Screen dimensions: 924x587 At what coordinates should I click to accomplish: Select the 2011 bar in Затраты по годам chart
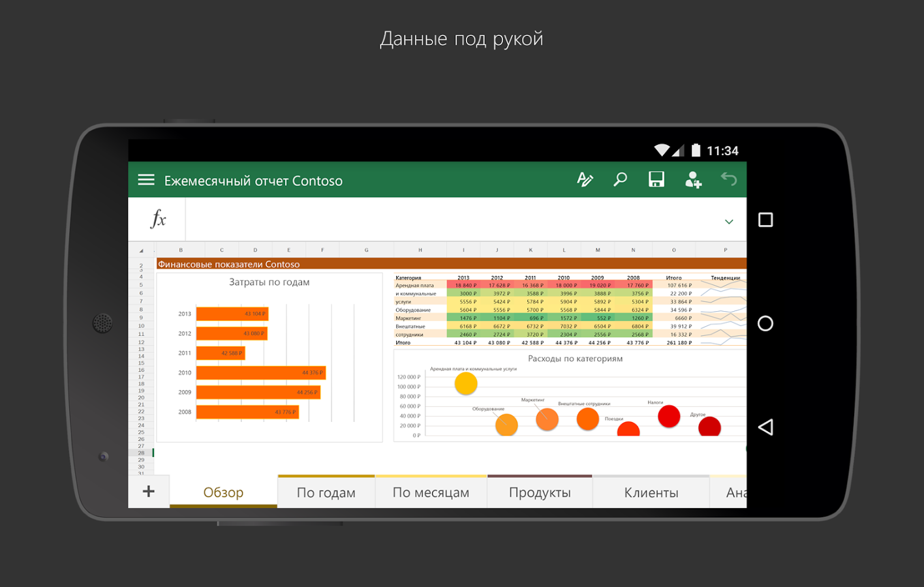coord(221,353)
